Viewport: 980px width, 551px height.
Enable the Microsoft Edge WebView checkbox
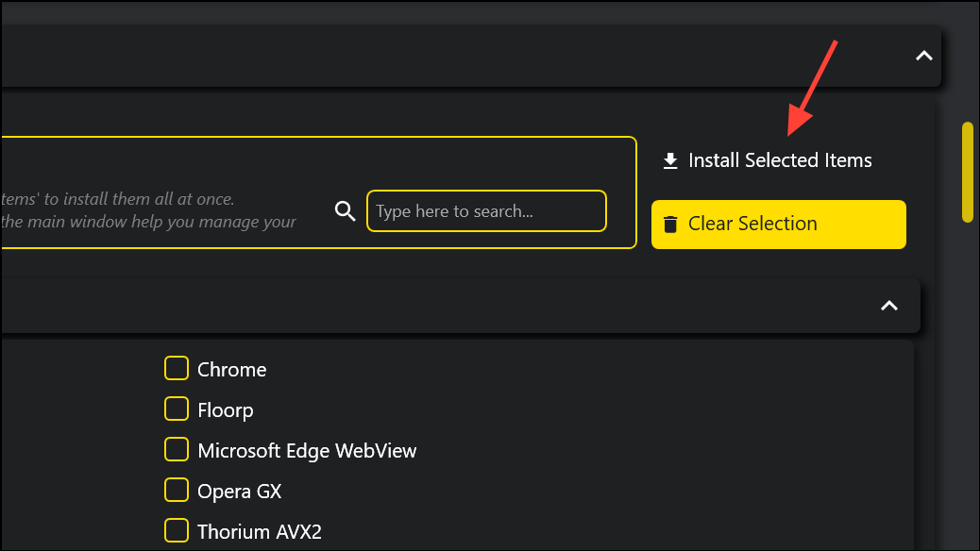(176, 449)
